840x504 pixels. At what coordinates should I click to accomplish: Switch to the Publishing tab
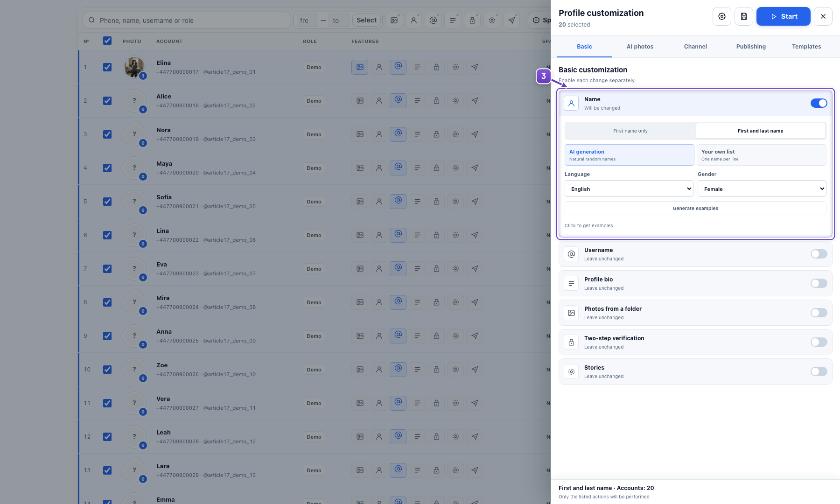pos(751,47)
